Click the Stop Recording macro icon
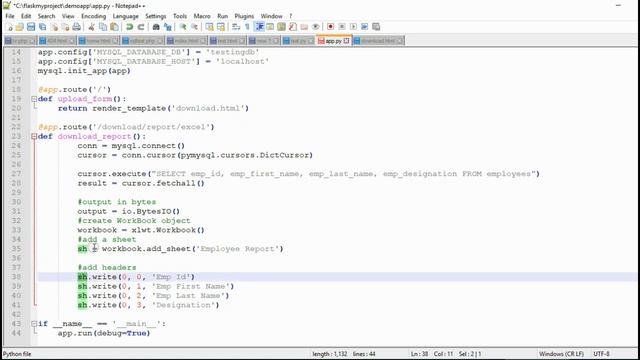Screen dimensions: 640x360 [x=342, y=27]
